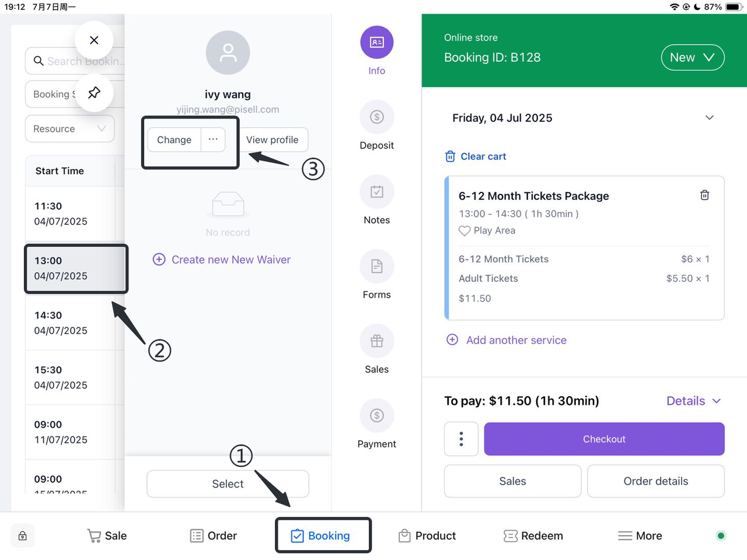Open the Notes section

click(376, 192)
